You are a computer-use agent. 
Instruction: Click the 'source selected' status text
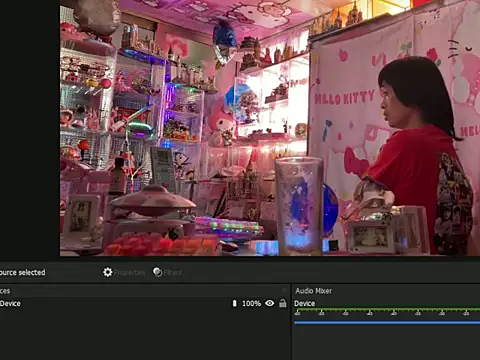click(x=22, y=272)
